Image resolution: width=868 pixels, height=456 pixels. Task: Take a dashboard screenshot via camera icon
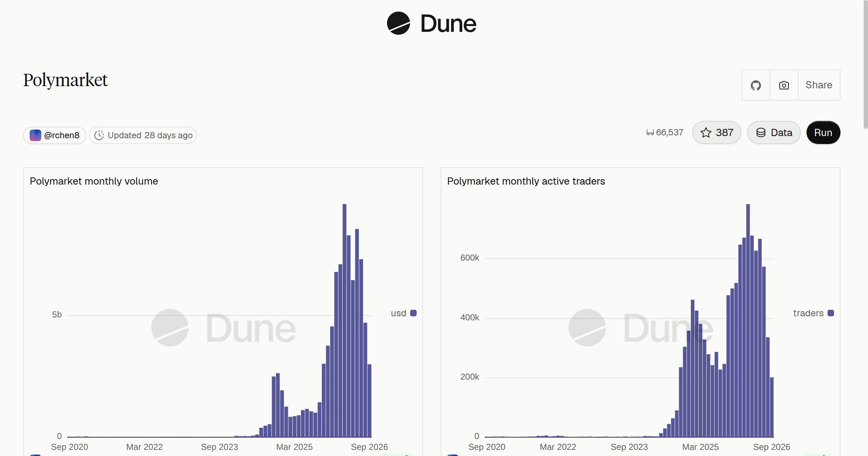[x=784, y=85]
